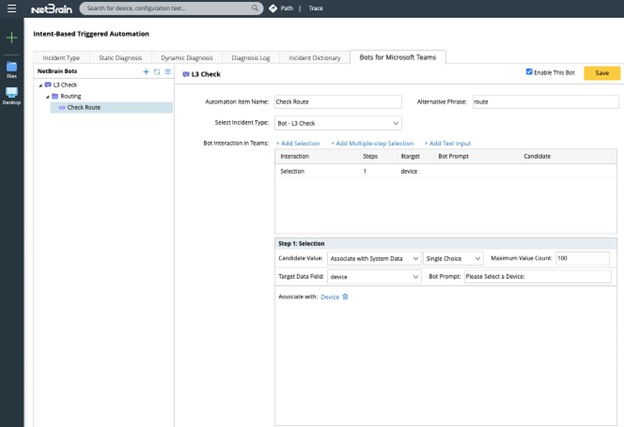
Task: Click the Alternative Phrase field
Action: tap(546, 102)
